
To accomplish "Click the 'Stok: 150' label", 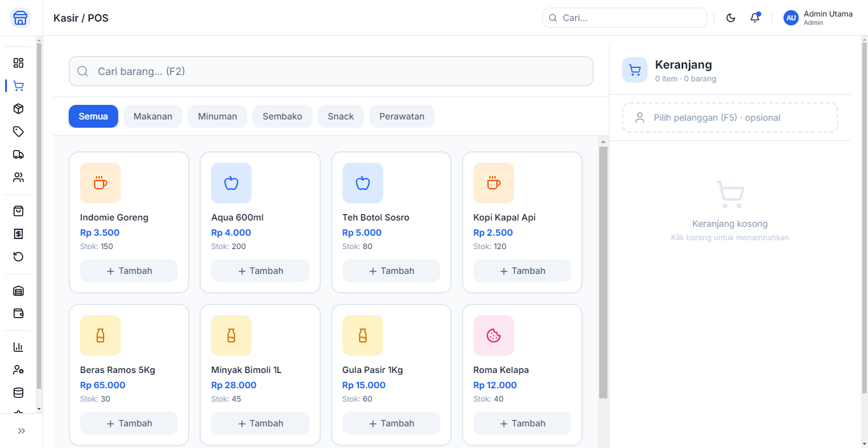I will coord(97,247).
